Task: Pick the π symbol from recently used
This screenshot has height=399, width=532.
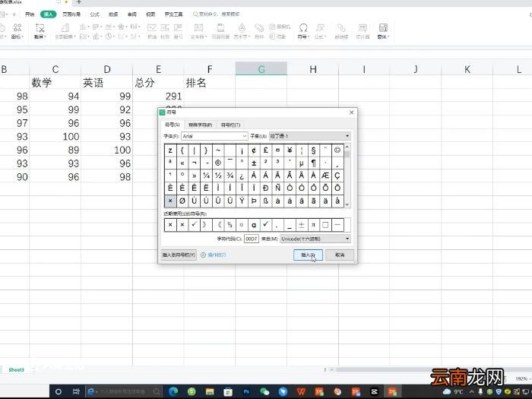Action: [313, 225]
